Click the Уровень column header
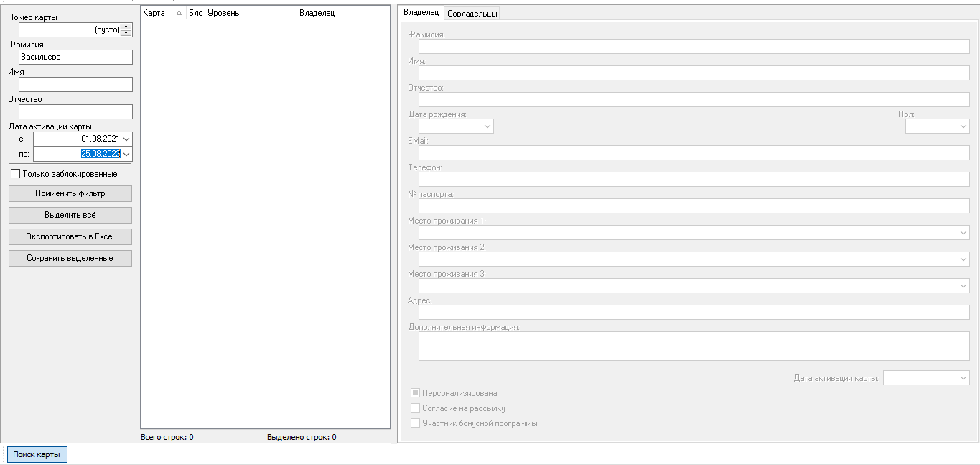The image size is (980, 465). tap(251, 13)
